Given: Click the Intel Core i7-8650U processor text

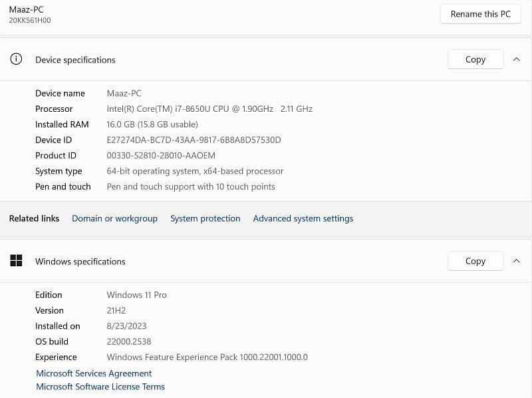Looking at the screenshot, I should pos(209,108).
